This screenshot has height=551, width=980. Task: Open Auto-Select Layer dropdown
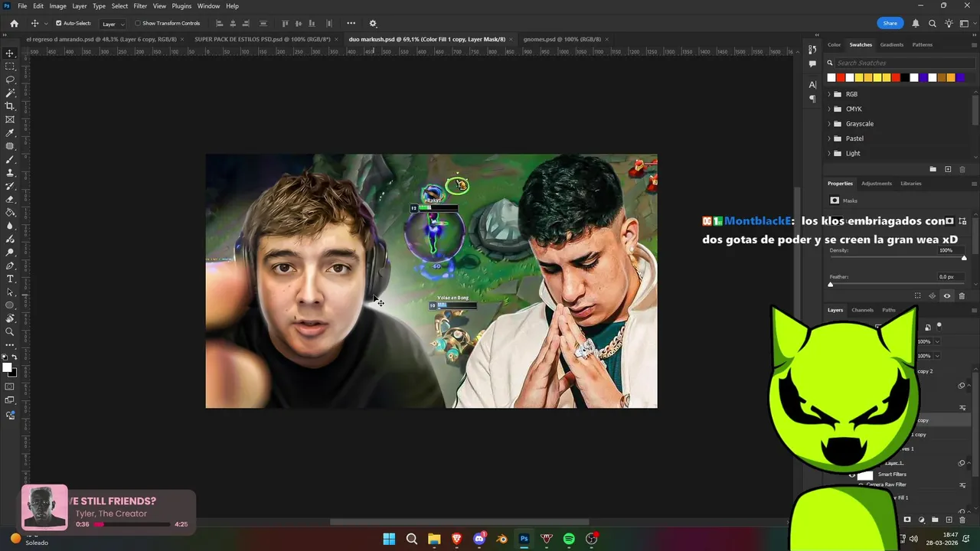click(x=113, y=24)
